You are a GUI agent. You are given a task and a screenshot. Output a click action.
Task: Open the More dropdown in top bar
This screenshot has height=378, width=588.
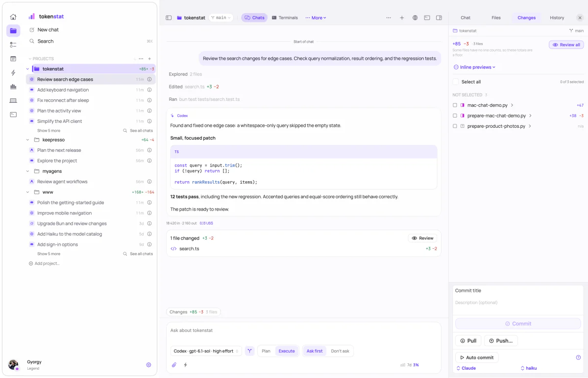pyautogui.click(x=316, y=18)
